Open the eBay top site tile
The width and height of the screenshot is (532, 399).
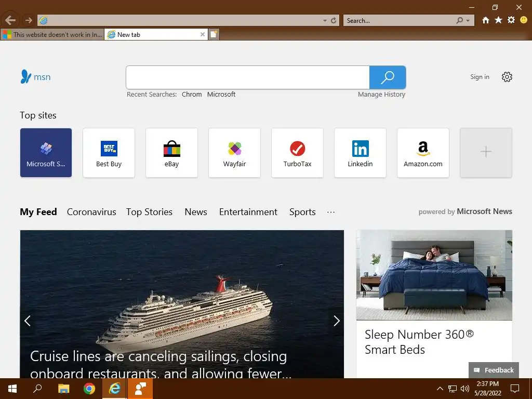click(171, 153)
